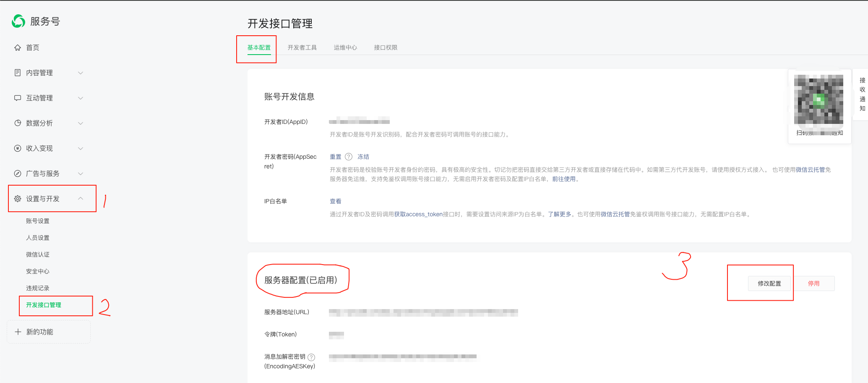Screen dimensions: 868x383
Task: Click the 内容管理 document icon
Action: coord(18,73)
